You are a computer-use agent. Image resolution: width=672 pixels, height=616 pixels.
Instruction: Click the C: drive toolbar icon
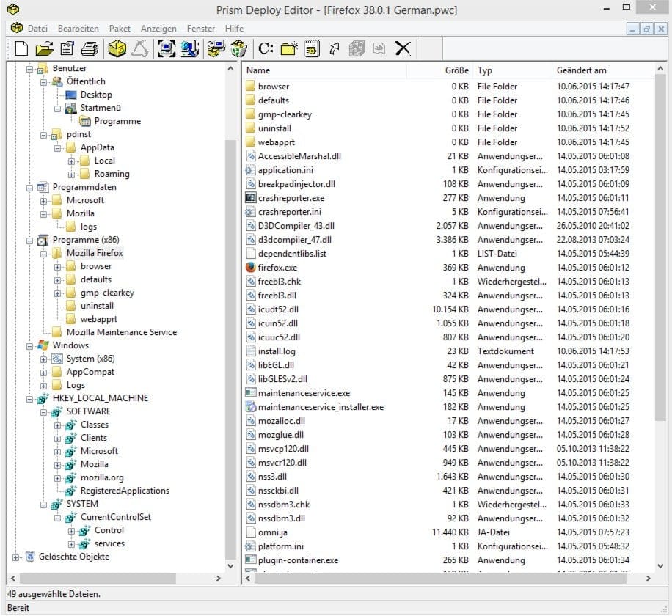click(x=266, y=48)
